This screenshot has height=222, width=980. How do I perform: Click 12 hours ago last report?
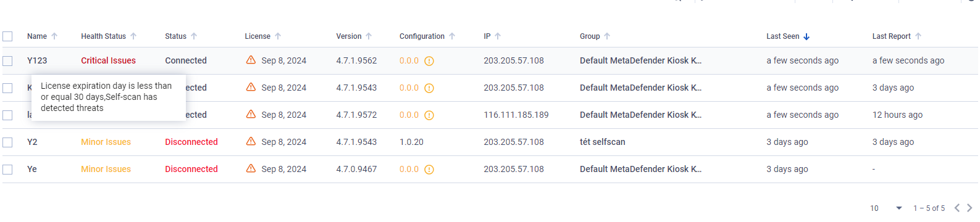click(x=897, y=115)
